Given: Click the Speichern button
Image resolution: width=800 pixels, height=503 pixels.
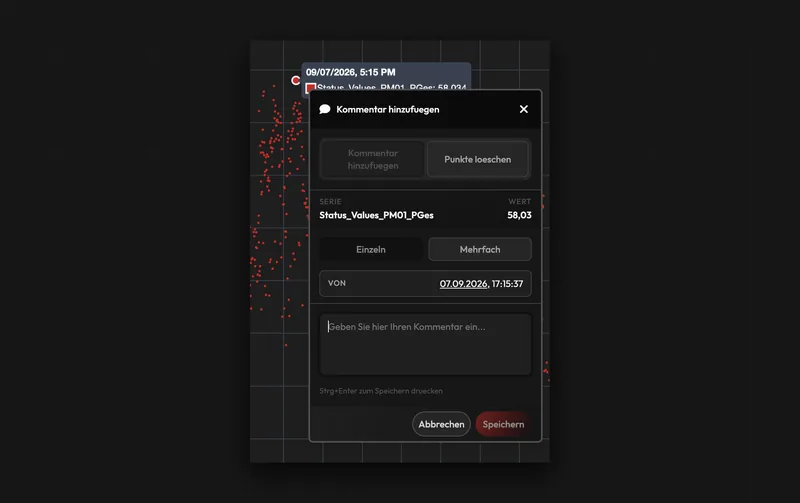Looking at the screenshot, I should tap(504, 424).
